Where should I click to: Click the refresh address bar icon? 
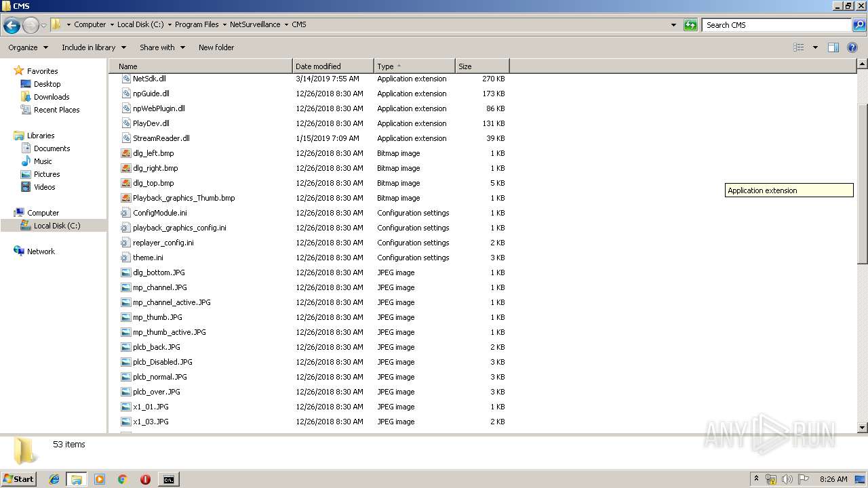click(690, 25)
